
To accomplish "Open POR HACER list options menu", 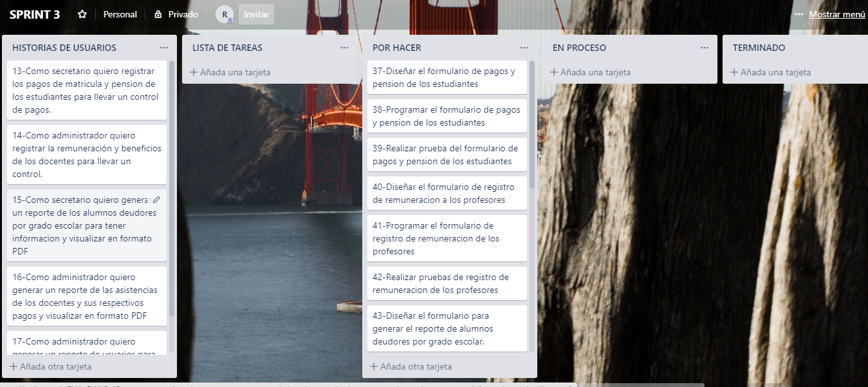I will click(x=524, y=48).
